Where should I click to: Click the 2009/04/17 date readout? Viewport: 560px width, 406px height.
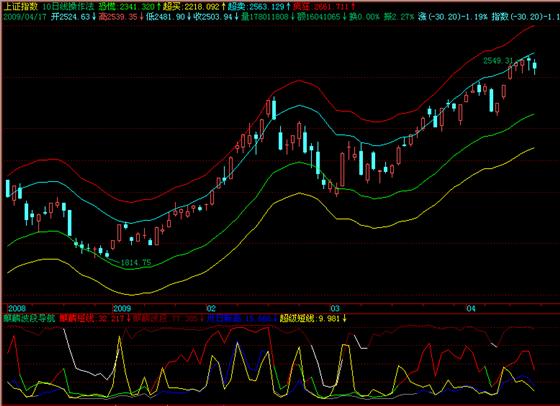pos(25,16)
